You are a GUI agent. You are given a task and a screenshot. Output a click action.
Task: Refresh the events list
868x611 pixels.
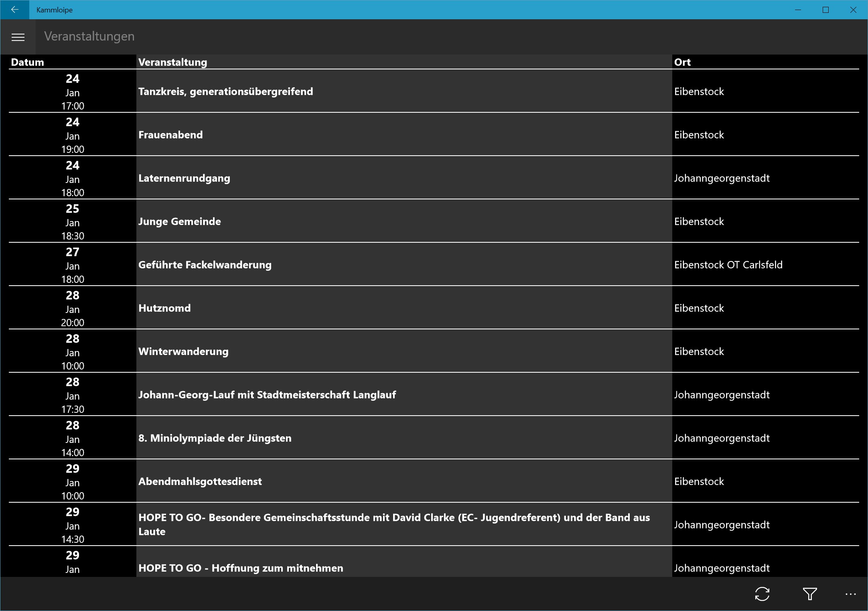762,594
